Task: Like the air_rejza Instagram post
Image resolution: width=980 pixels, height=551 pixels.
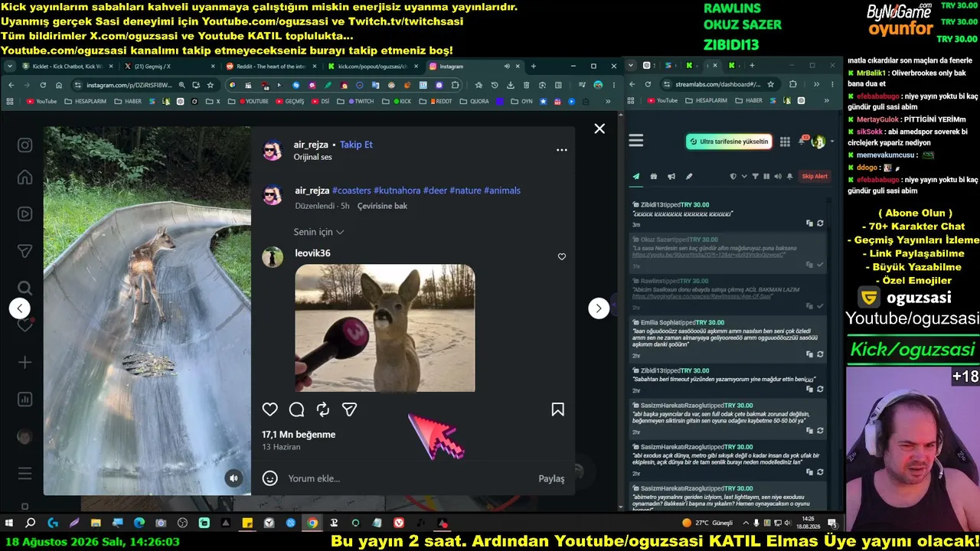Action: pos(270,409)
